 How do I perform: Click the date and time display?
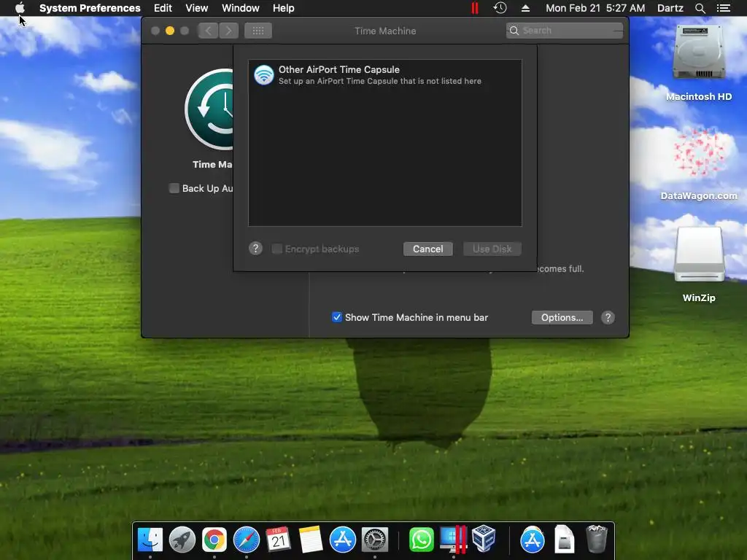point(595,8)
